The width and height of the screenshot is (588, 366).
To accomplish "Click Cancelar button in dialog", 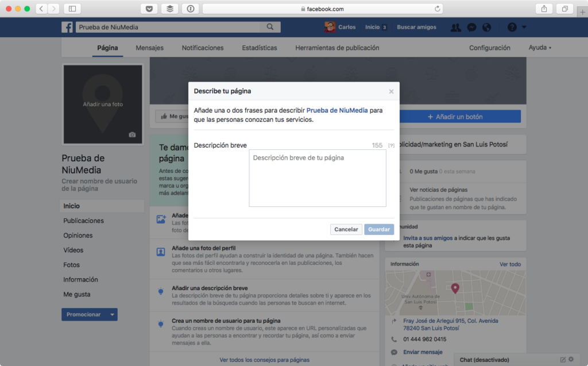I will pyautogui.click(x=346, y=229).
